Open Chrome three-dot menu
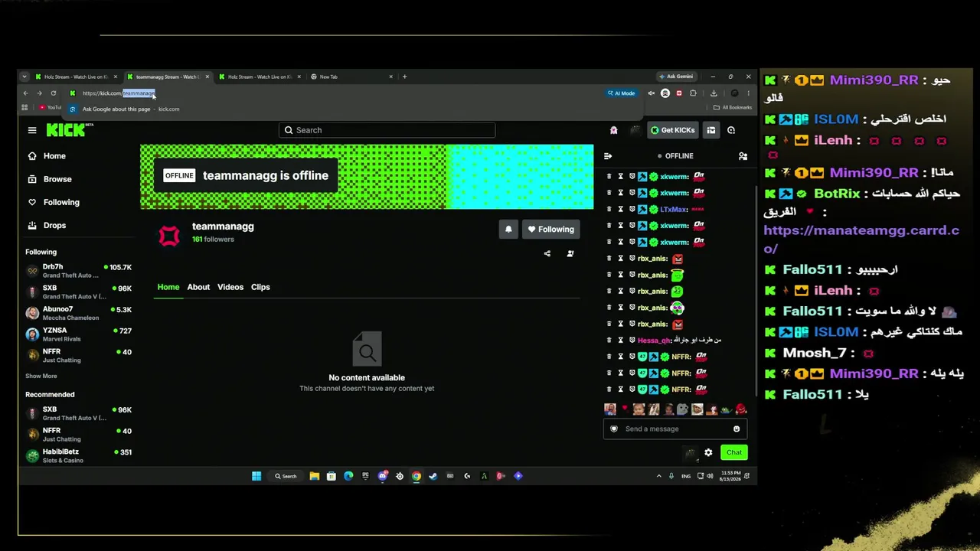980x551 pixels. pyautogui.click(x=748, y=93)
